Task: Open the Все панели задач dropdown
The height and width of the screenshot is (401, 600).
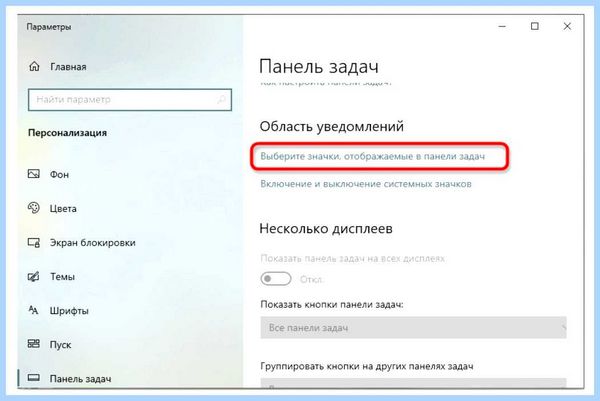Action: pyautogui.click(x=413, y=328)
